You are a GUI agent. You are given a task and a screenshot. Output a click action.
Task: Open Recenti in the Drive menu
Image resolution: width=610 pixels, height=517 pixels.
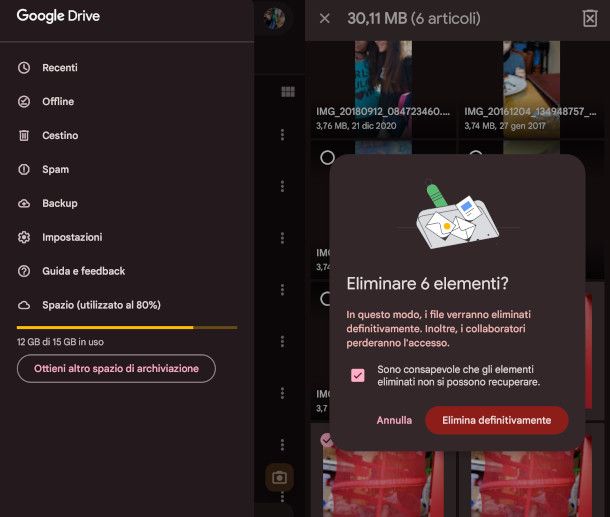click(60, 68)
